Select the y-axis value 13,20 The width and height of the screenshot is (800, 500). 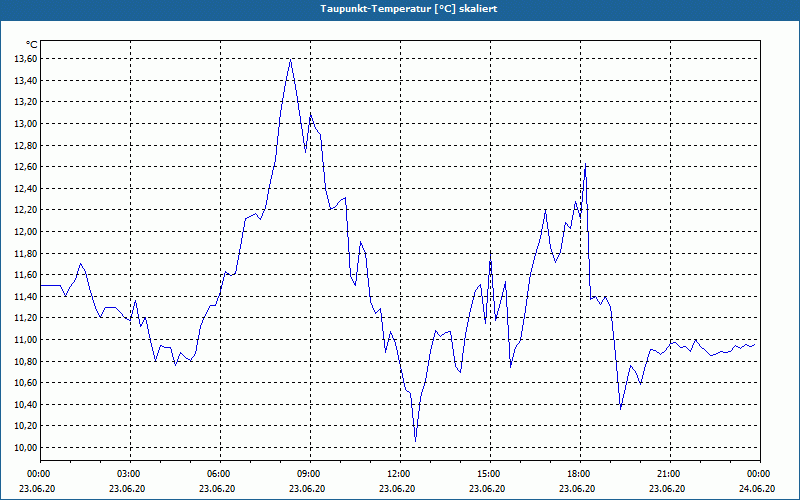(x=26, y=102)
